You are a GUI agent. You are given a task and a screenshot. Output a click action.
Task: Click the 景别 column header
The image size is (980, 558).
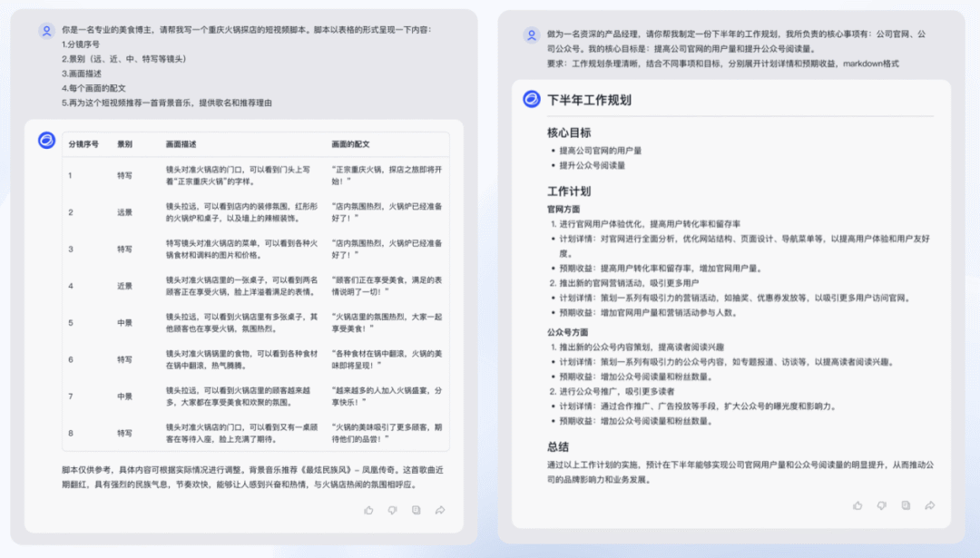(124, 144)
